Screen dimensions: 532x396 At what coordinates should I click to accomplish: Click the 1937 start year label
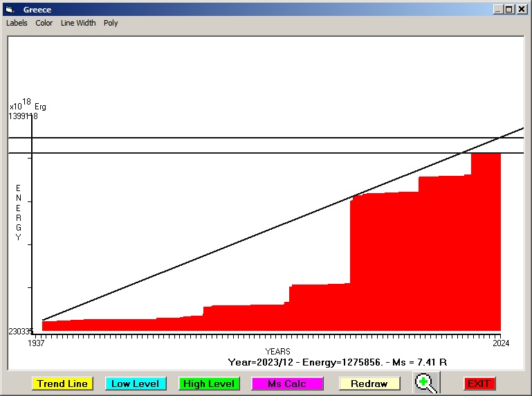36,343
